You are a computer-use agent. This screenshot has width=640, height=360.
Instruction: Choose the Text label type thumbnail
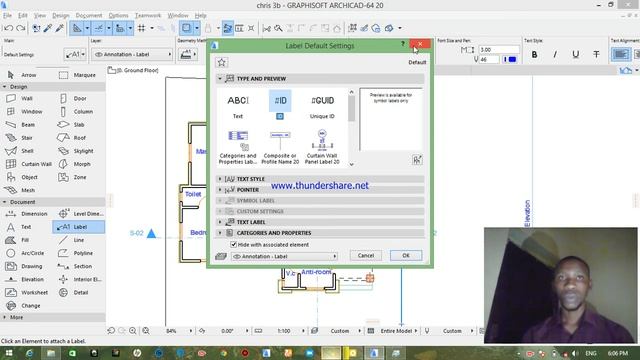click(238, 105)
